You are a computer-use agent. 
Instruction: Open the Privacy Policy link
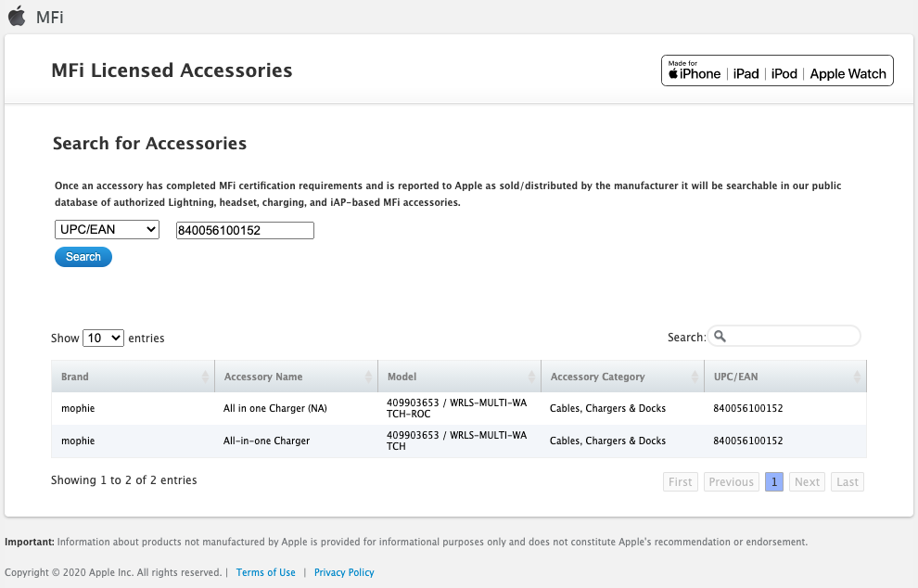coord(344,573)
